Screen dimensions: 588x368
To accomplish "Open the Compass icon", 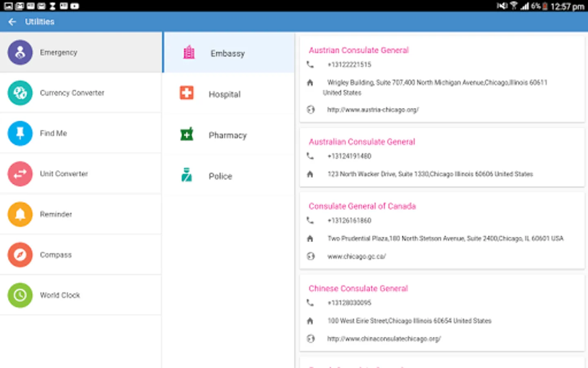I will [x=20, y=255].
